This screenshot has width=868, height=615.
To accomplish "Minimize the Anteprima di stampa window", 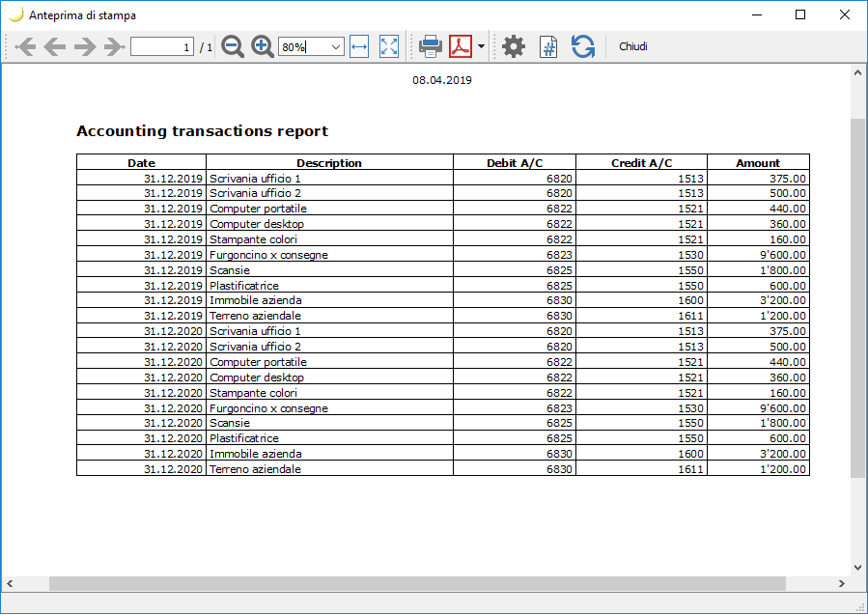I will click(x=757, y=14).
